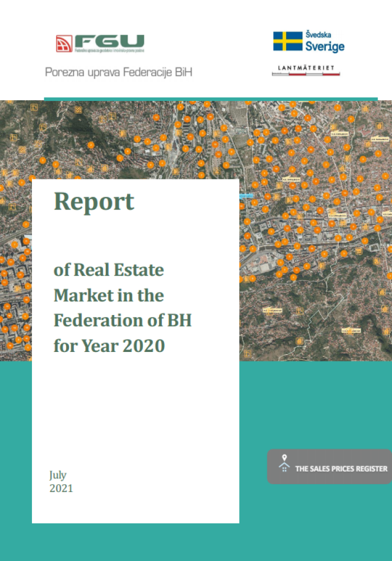Click the 'Federation of BH' text line

(x=123, y=320)
